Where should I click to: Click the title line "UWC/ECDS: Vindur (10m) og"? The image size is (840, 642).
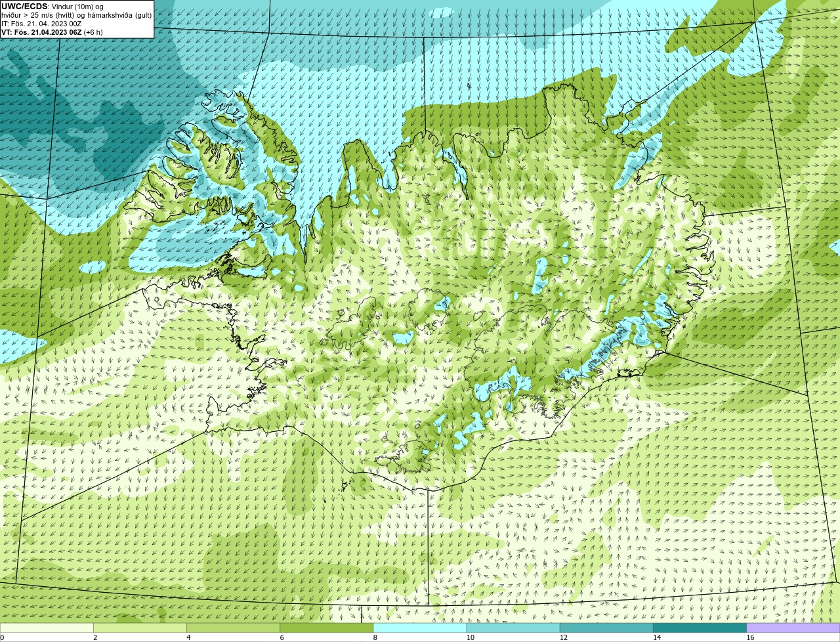point(52,6)
